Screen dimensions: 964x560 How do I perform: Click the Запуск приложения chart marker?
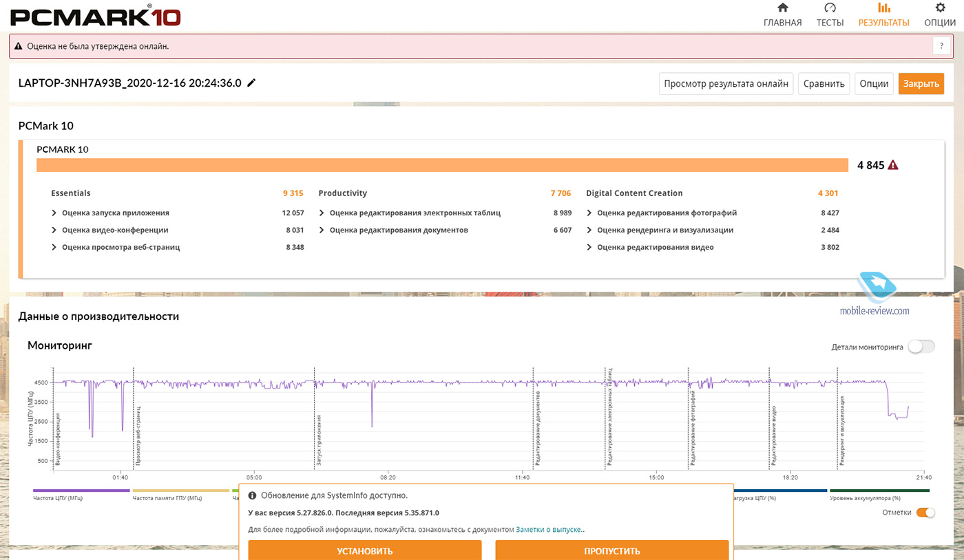tap(319, 441)
